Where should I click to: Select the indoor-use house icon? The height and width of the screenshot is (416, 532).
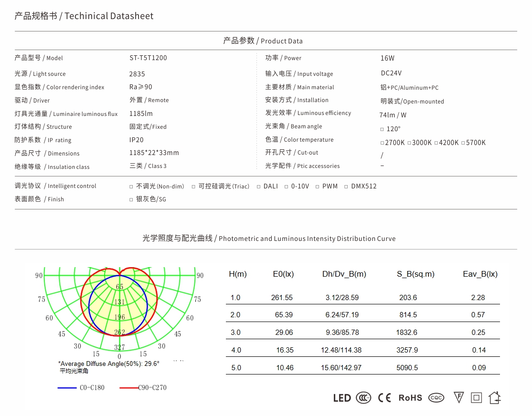point(495,397)
